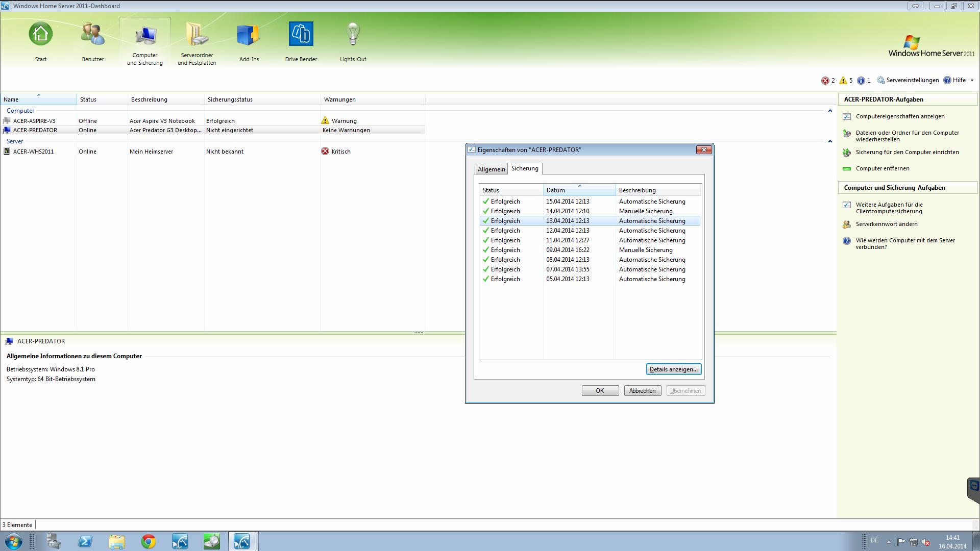Click Computereigenschaften anzeigen task

[900, 116]
